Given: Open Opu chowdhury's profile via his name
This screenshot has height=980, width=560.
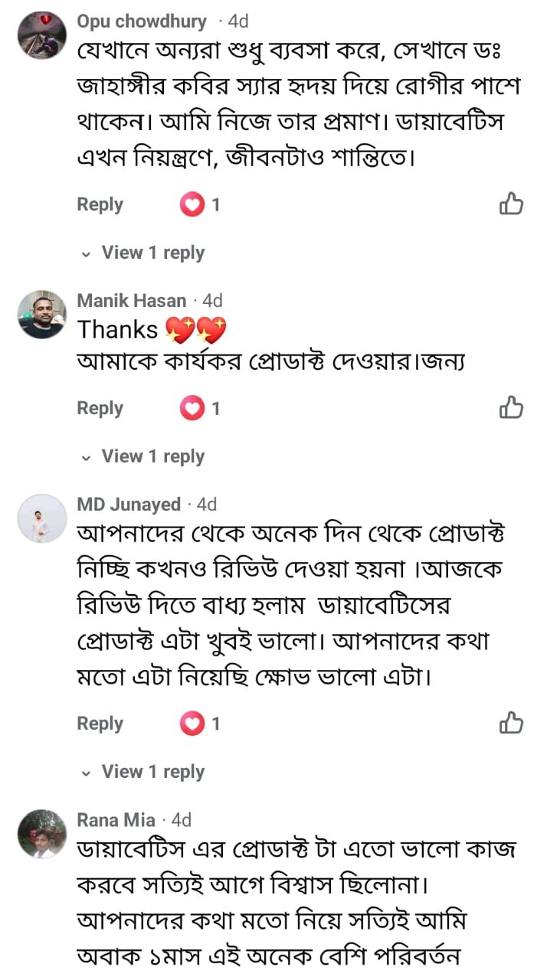Looking at the screenshot, I should coord(140,22).
